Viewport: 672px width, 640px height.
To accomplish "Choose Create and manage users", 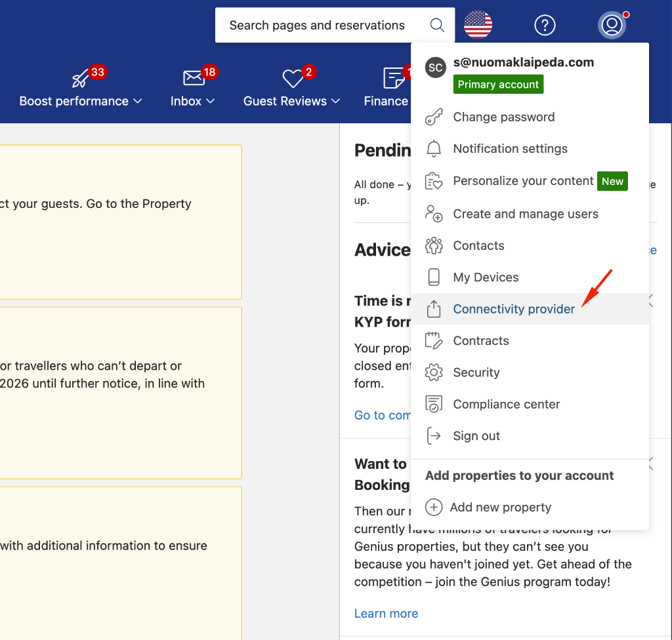I will pos(526,214).
